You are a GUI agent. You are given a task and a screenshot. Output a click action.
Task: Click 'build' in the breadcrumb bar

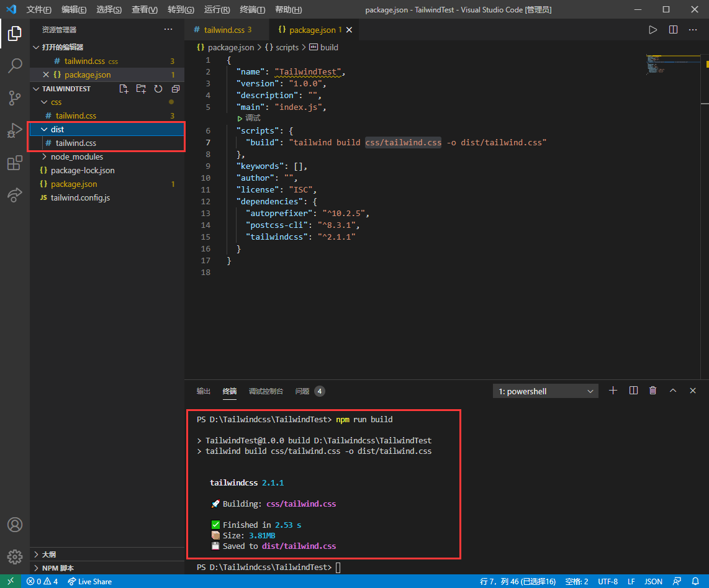328,47
